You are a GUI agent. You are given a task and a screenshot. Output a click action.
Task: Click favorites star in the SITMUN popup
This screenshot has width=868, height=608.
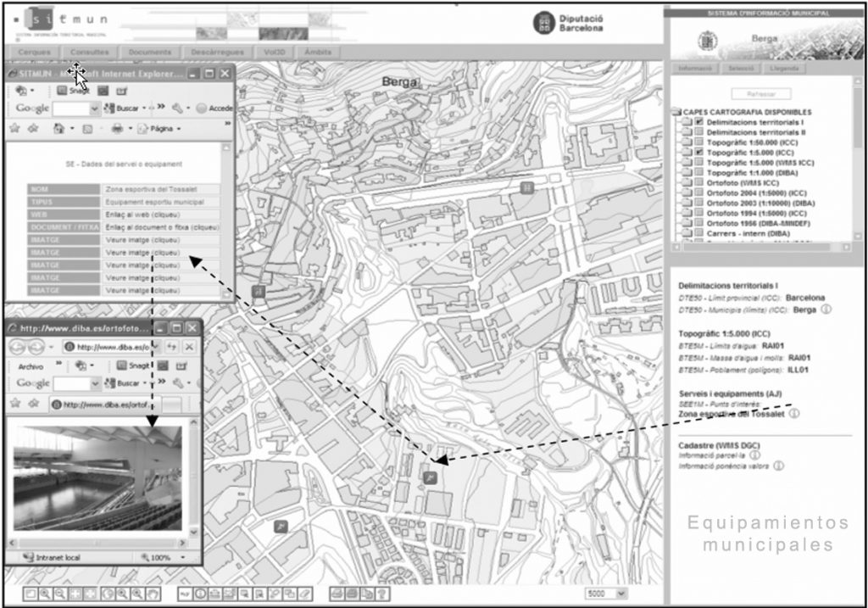point(15,128)
